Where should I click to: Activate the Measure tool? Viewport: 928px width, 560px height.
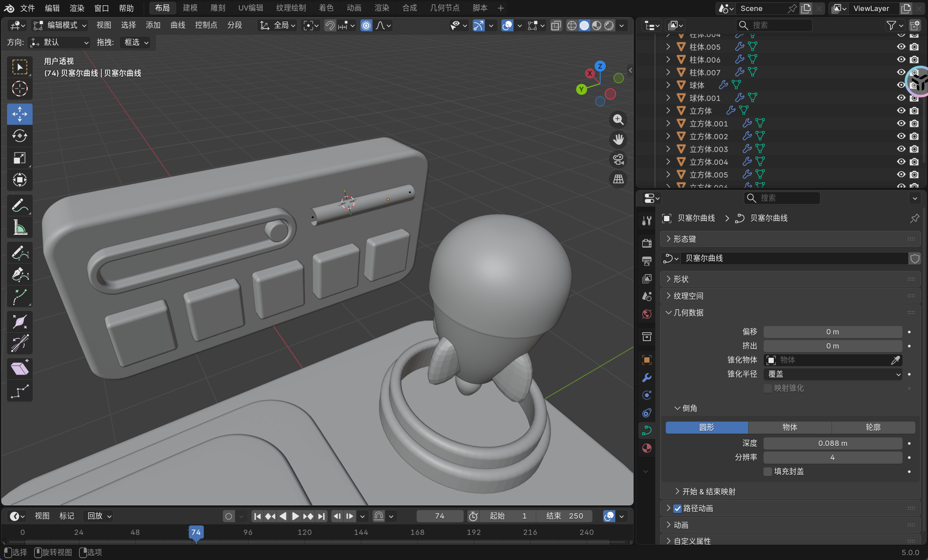pyautogui.click(x=19, y=228)
